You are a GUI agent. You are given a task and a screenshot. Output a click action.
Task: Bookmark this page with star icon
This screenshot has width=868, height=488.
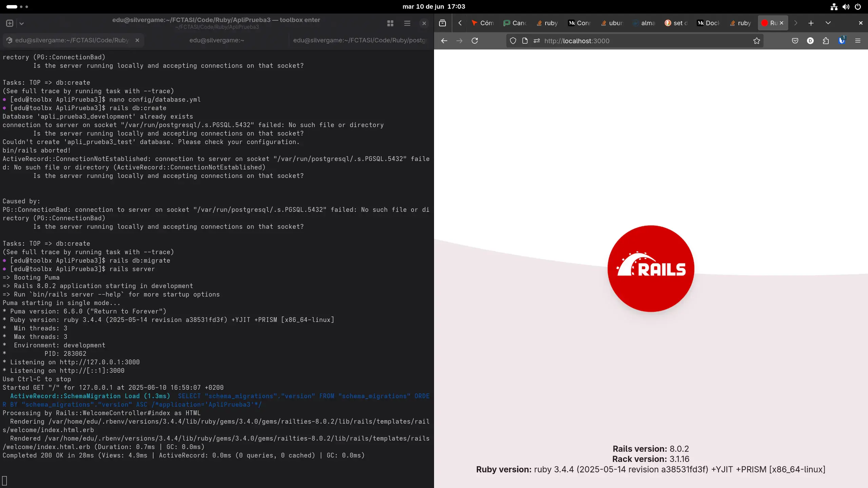[x=757, y=41]
